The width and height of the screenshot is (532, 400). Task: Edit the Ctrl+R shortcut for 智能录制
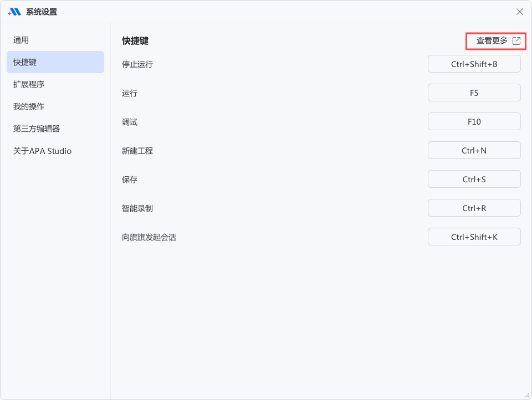pyautogui.click(x=474, y=208)
